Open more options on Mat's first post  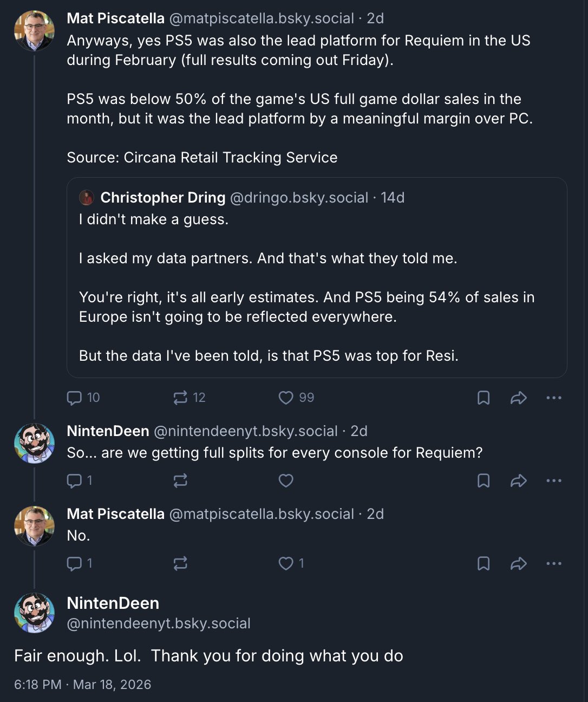click(554, 398)
